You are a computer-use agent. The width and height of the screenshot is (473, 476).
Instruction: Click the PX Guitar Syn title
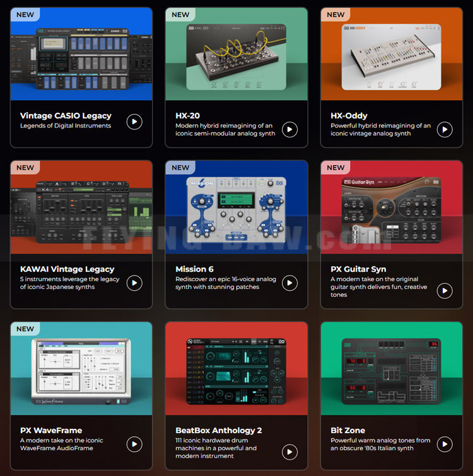(358, 269)
